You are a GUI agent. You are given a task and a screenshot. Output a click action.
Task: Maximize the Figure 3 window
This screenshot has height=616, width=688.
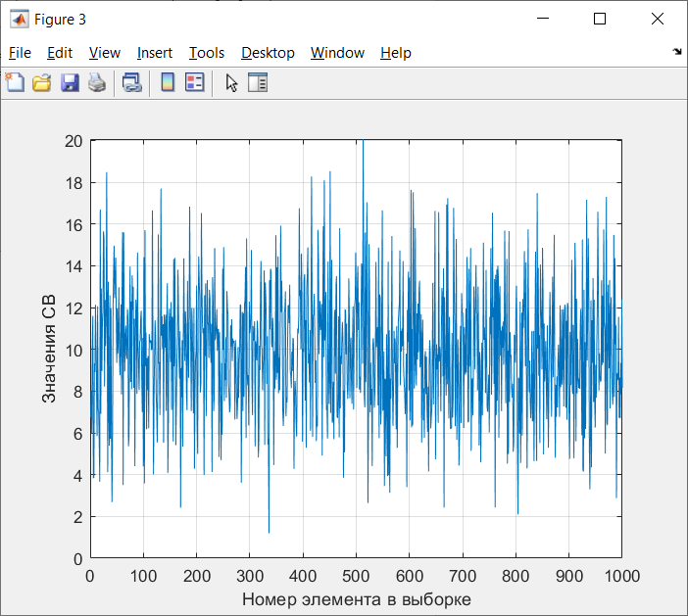click(600, 19)
